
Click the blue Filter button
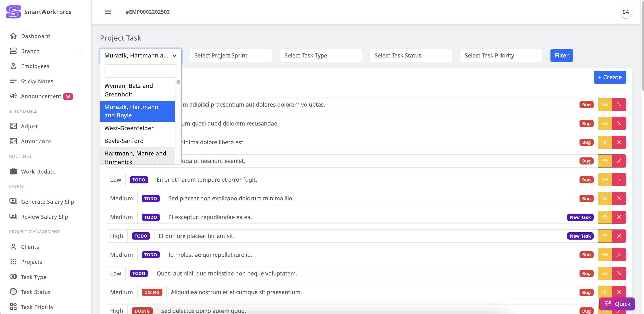pos(561,55)
